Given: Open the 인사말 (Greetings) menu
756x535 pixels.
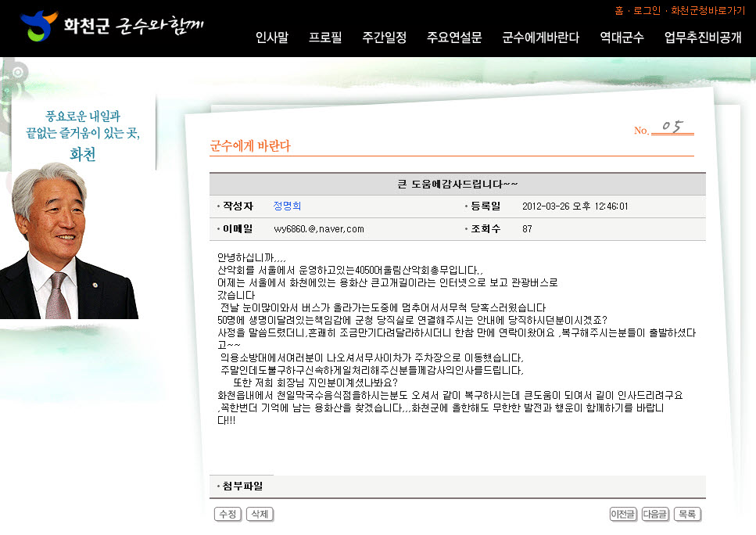Looking at the screenshot, I should click(271, 37).
